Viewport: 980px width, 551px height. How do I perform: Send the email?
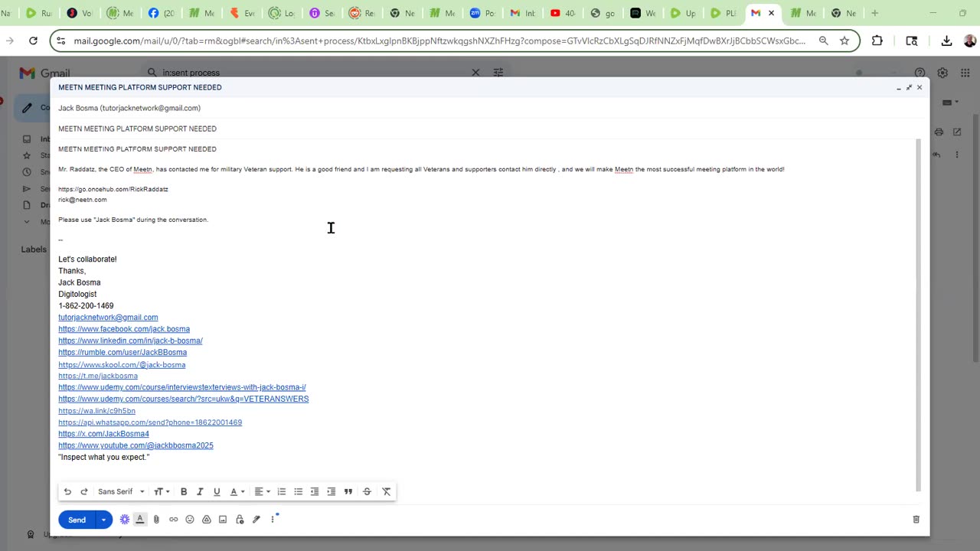[x=77, y=520]
